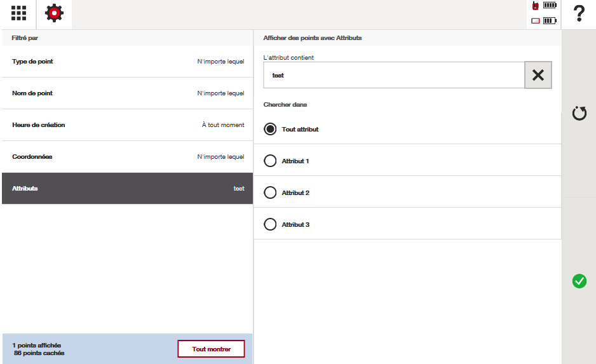Clear attribute text with the X button
This screenshot has width=596, height=364.
[x=538, y=75]
